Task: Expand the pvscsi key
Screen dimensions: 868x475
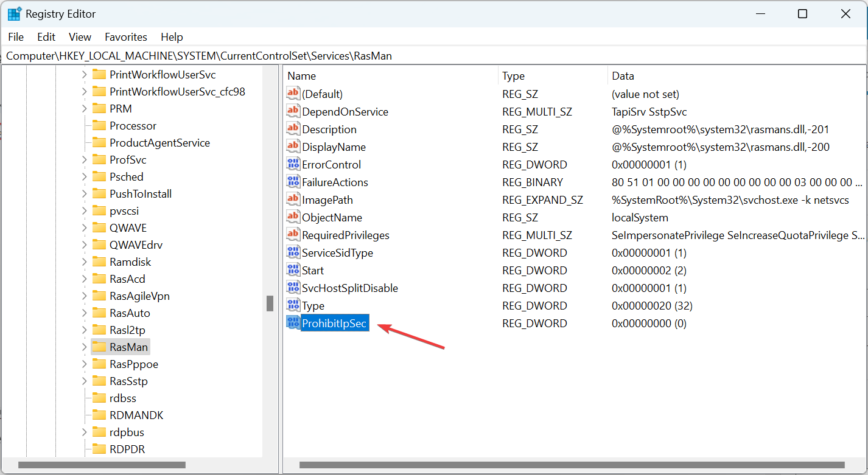Action: point(85,210)
